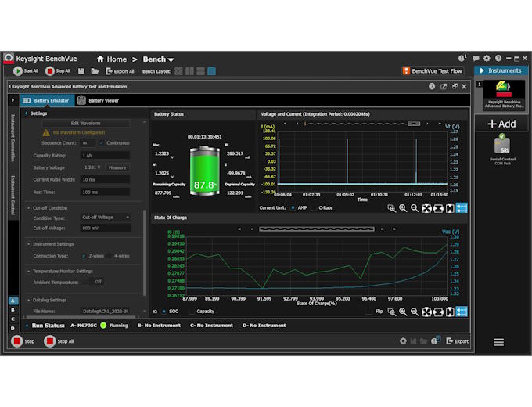Go to Home in the breadcrumb
Viewport: 532px width, 407px height.
pos(112,59)
